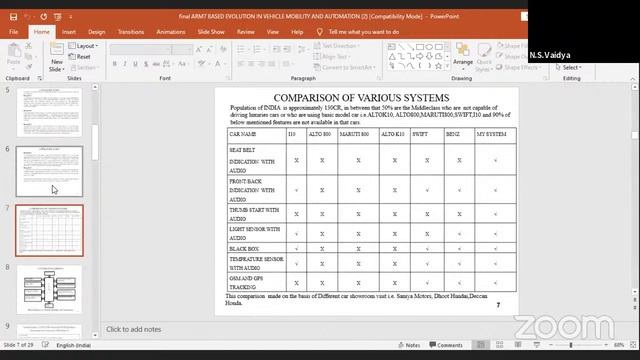Click the Cut scissors icon
Viewport: 640px width, 360px height.
29,46
